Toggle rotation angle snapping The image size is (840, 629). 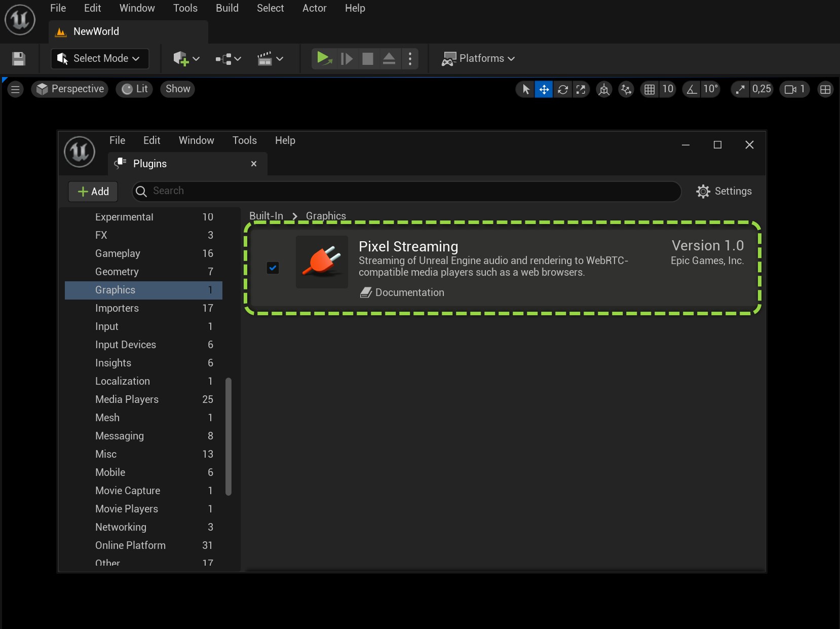(x=692, y=90)
